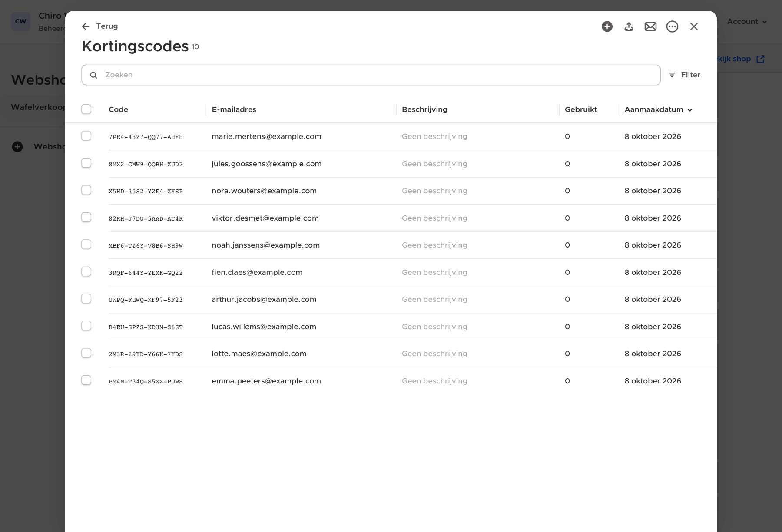Check the row for nora.wouters@example.com
The height and width of the screenshot is (532, 782).
click(x=86, y=190)
